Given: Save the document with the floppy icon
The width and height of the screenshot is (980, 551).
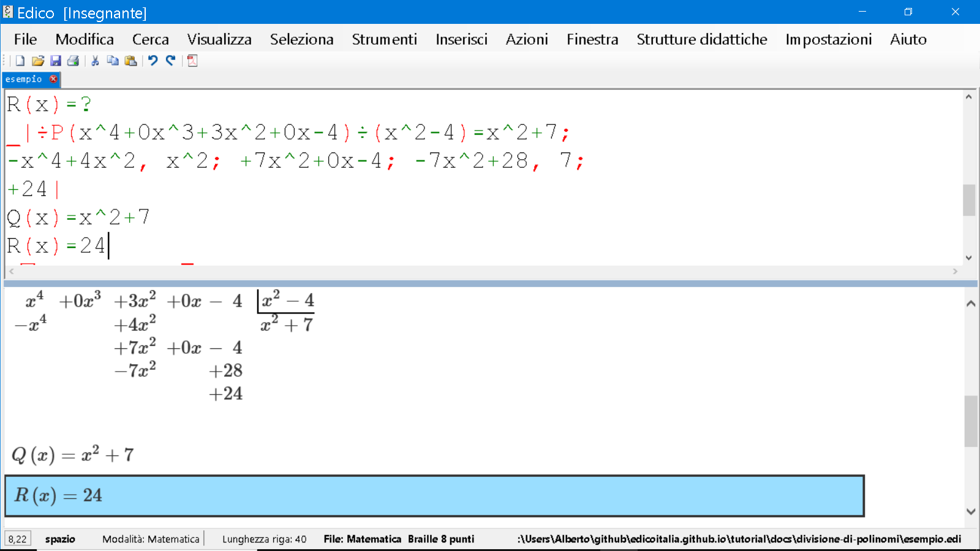Looking at the screenshot, I should click(56, 61).
